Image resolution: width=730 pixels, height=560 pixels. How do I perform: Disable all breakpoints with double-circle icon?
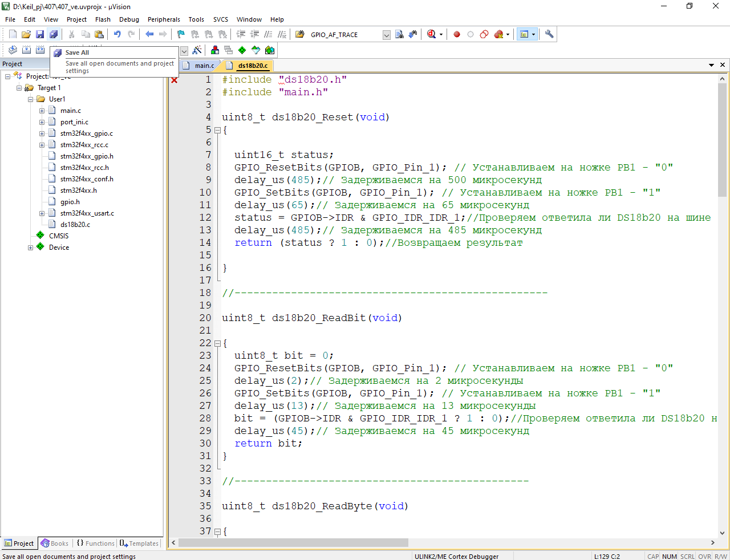tap(484, 34)
